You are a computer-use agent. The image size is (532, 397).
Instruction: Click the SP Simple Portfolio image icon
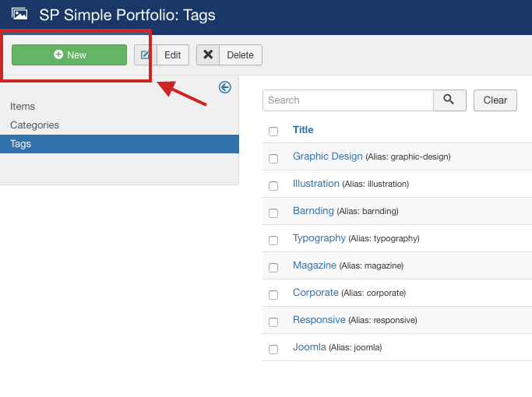point(19,14)
